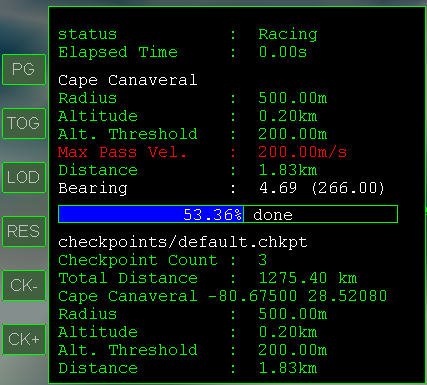The width and height of the screenshot is (427, 385).
Task: Advance to next checkpoint with CK+
Action: click(24, 339)
